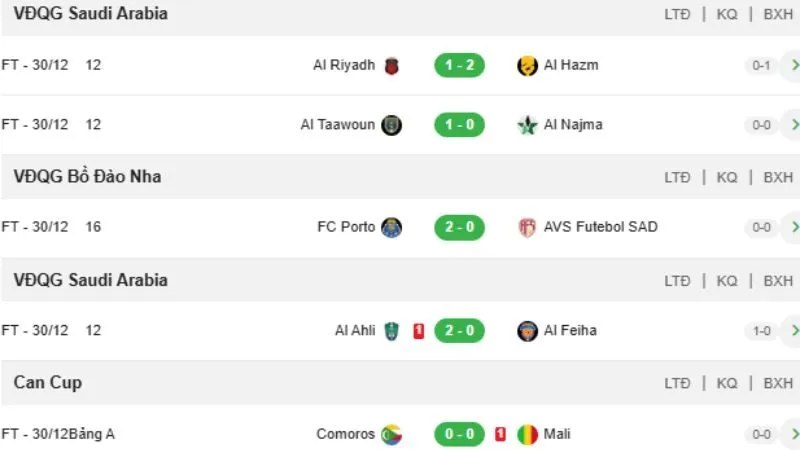800x450 pixels.
Task: Click the FC Porto 2 - 0 score badge
Action: click(460, 227)
